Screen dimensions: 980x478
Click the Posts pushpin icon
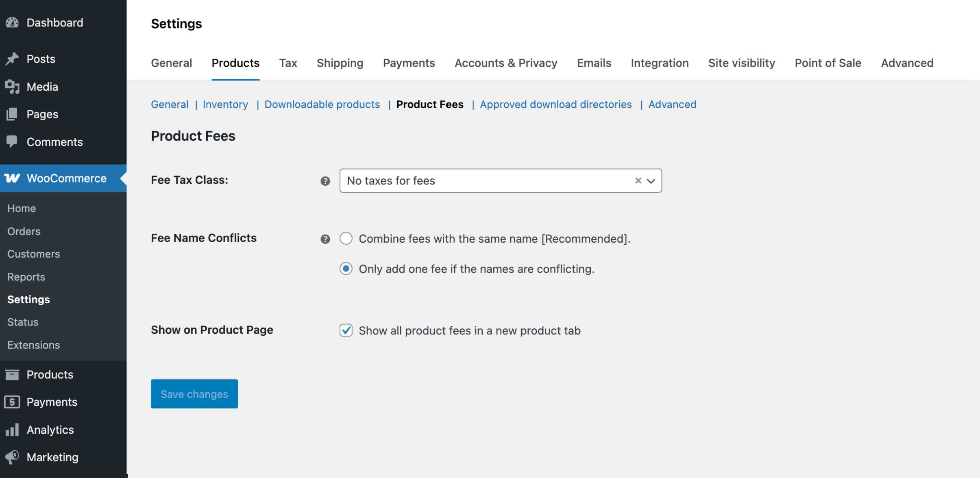click(x=12, y=59)
